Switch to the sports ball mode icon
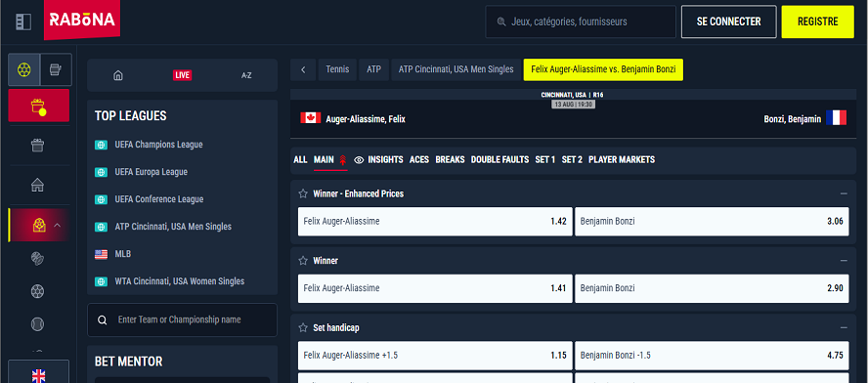 coord(23,69)
